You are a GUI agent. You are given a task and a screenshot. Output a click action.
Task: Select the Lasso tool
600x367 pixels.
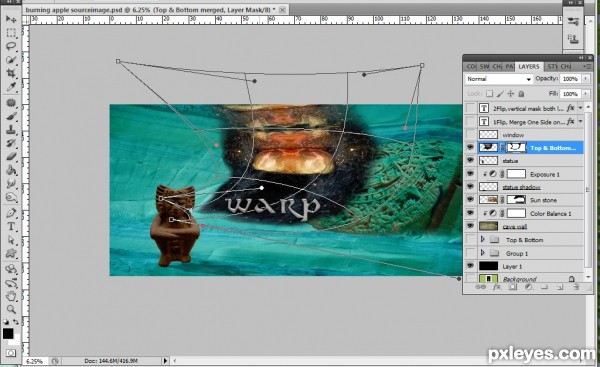pos(11,46)
